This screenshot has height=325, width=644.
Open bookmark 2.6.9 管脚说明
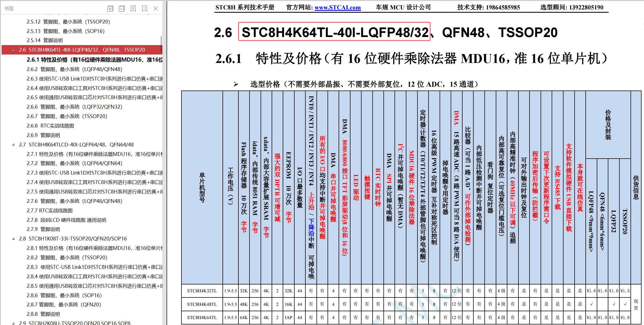(43, 135)
